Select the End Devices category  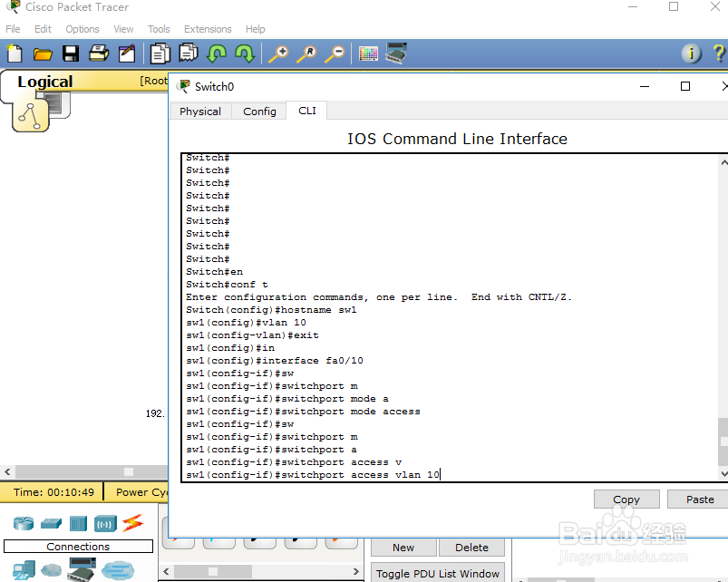click(x=22, y=570)
